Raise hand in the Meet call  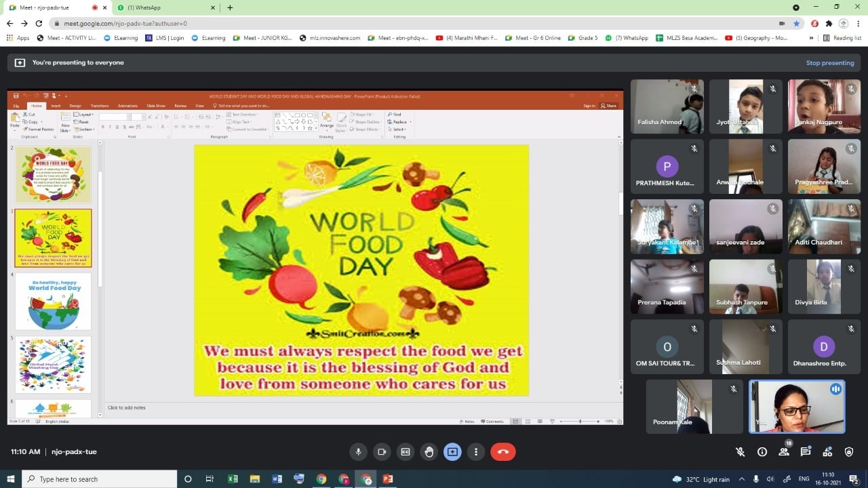tap(429, 451)
